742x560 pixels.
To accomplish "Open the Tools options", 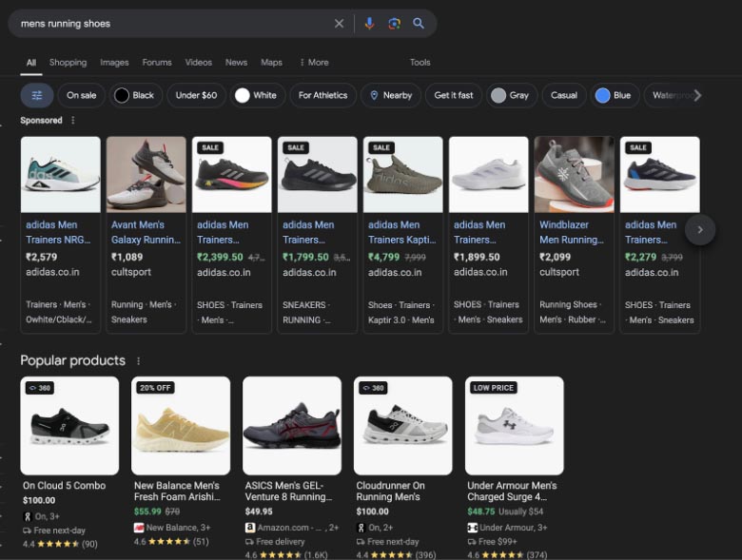I will [x=420, y=63].
